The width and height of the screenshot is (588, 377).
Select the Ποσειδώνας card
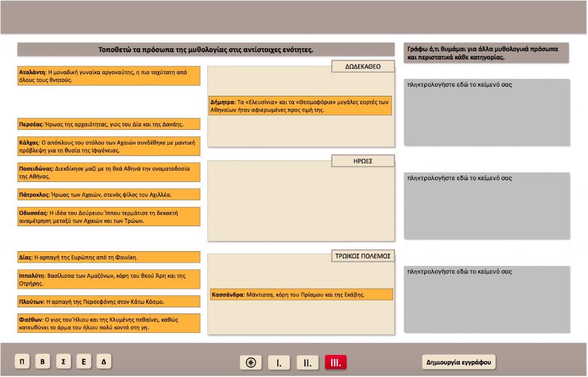point(109,172)
